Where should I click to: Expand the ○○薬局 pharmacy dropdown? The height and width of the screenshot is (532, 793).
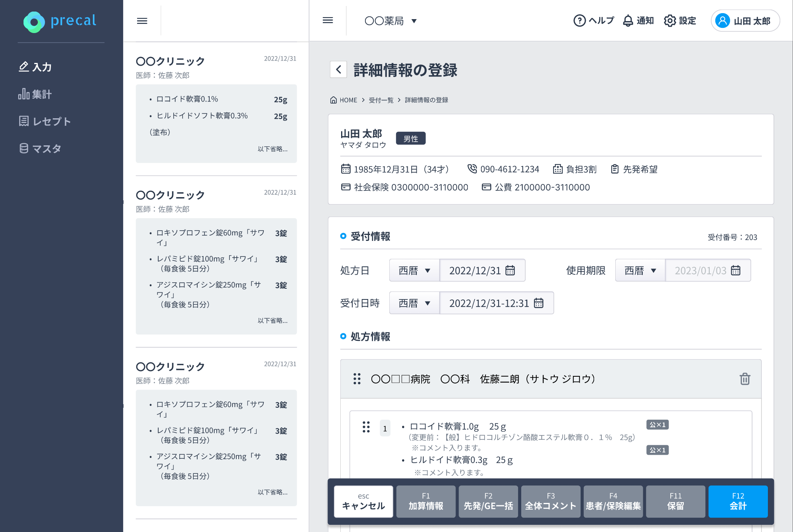pyautogui.click(x=414, y=21)
